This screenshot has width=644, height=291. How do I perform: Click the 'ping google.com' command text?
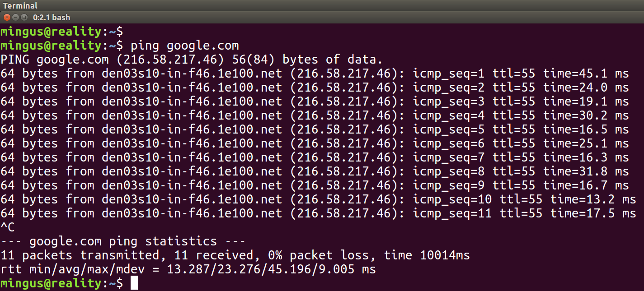[184, 46]
